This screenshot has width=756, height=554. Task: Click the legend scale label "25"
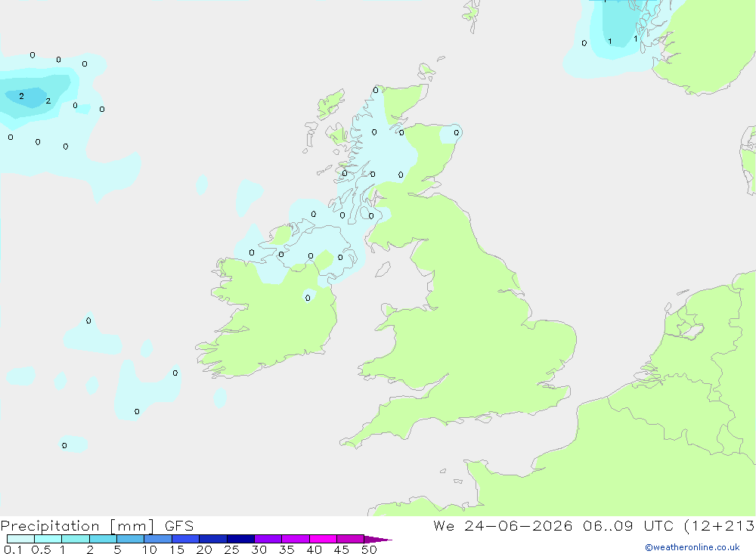coord(232,549)
